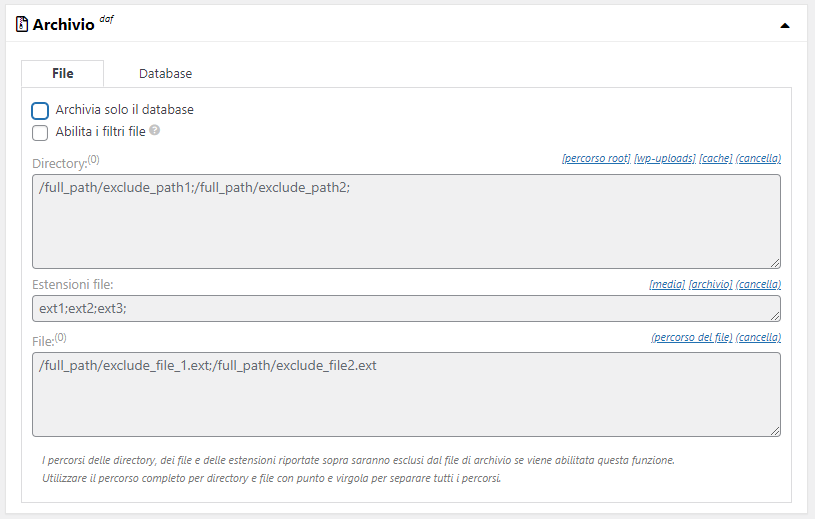Screen dimensions: 815x519
Task: Clear file extensions with (cancella)
Action: [x=758, y=285]
